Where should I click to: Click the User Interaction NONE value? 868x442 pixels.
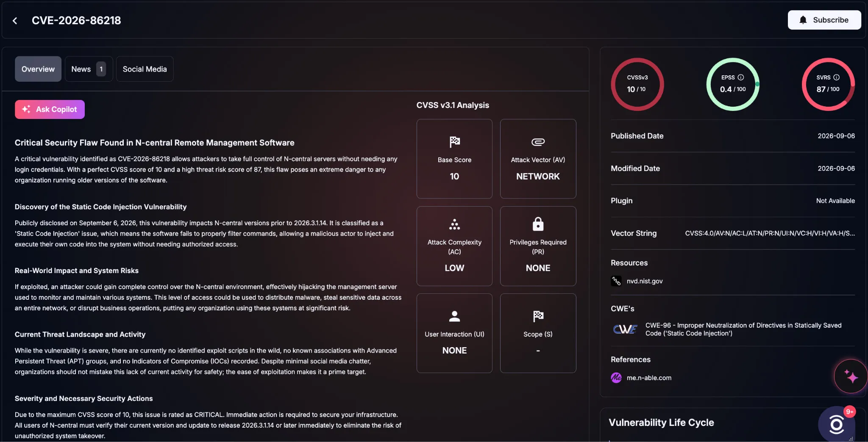click(x=454, y=351)
